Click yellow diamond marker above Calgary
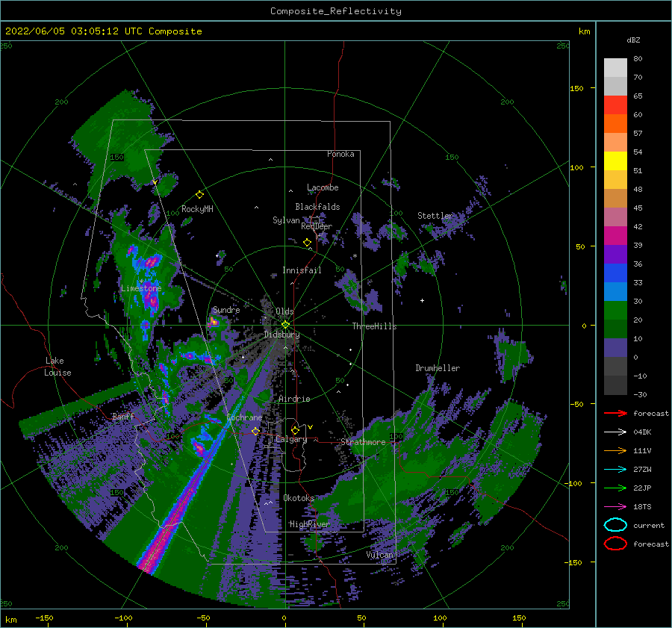 pos(295,430)
